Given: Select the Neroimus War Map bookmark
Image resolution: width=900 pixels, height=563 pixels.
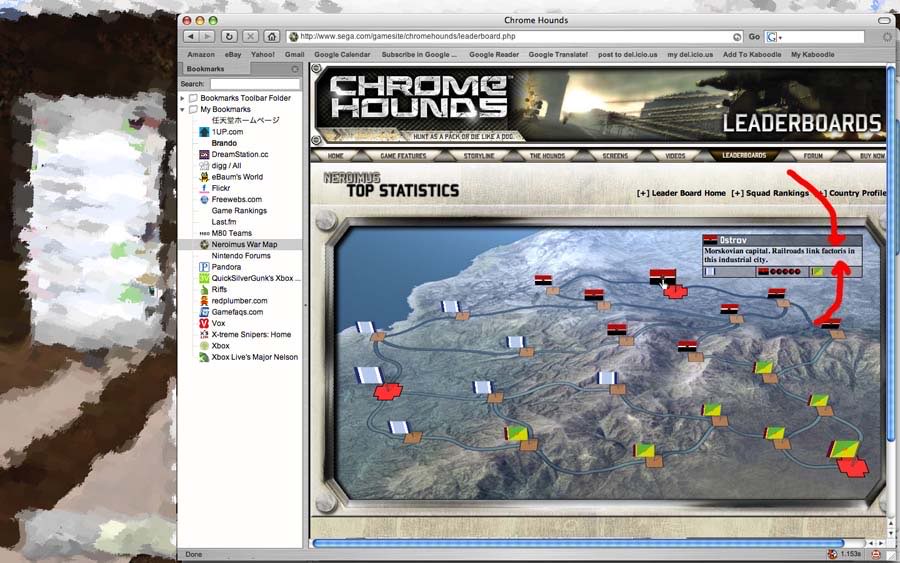Looking at the screenshot, I should click(244, 244).
